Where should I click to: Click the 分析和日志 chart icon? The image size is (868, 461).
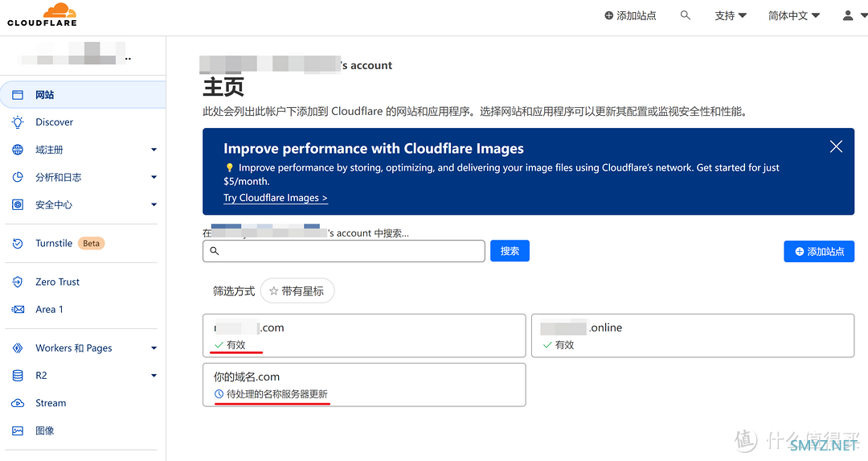(x=18, y=177)
